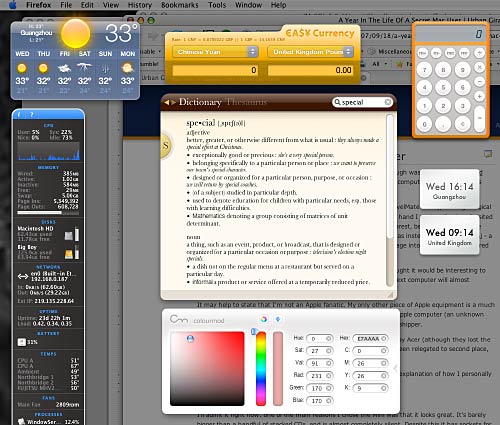
Task: Open the History menu in menu bar
Action: pos(140,5)
